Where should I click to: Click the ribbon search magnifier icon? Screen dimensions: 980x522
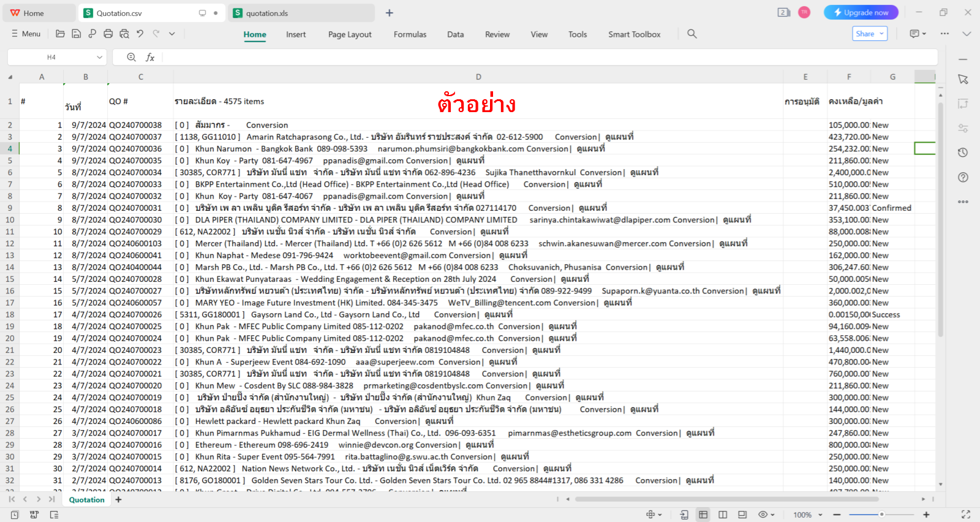pyautogui.click(x=692, y=34)
